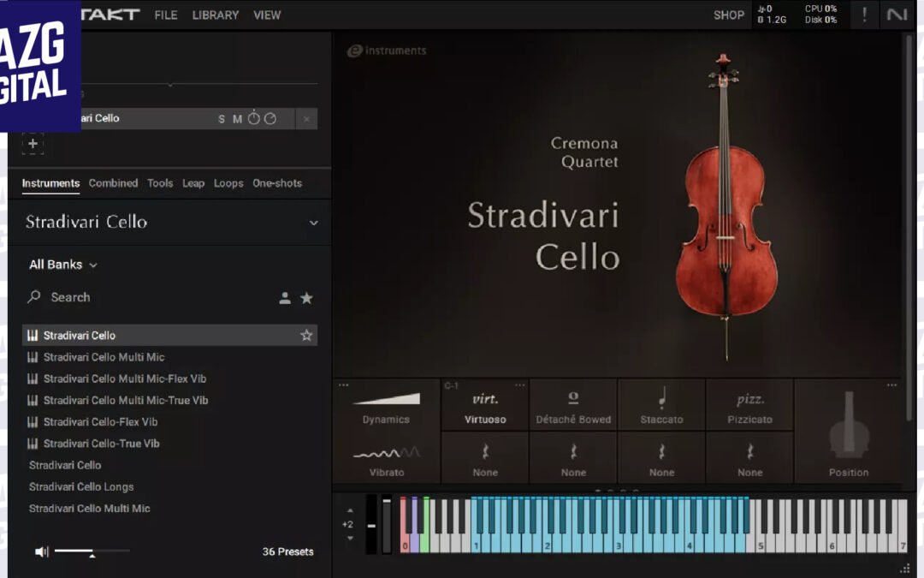Screen dimensions: 924x578
Task: Switch to the Combined tab
Action: (113, 183)
